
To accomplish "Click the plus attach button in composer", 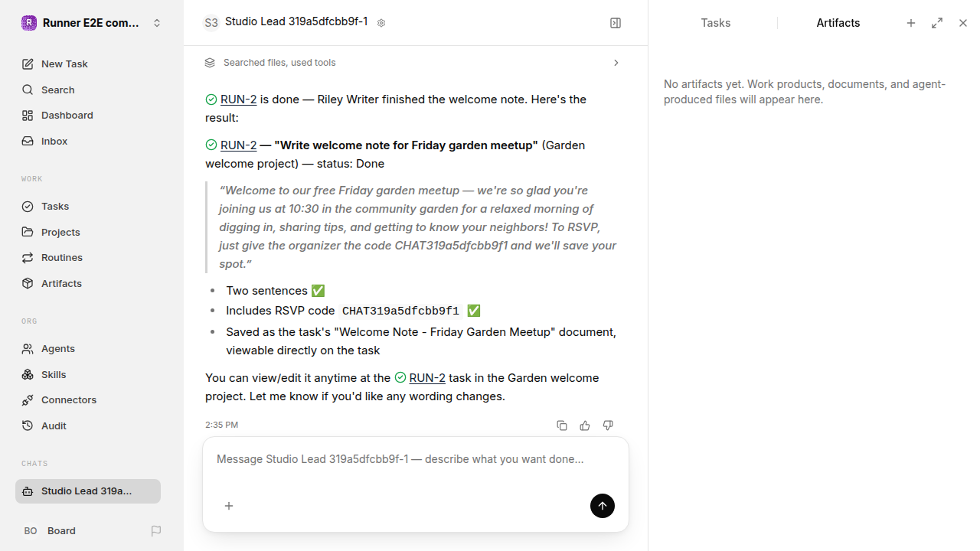I will pos(229,506).
